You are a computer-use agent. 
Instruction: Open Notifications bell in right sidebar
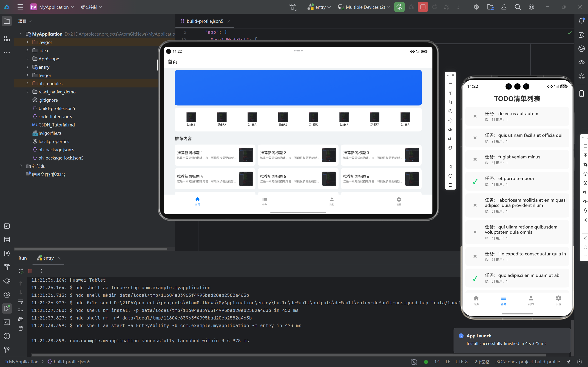click(581, 21)
